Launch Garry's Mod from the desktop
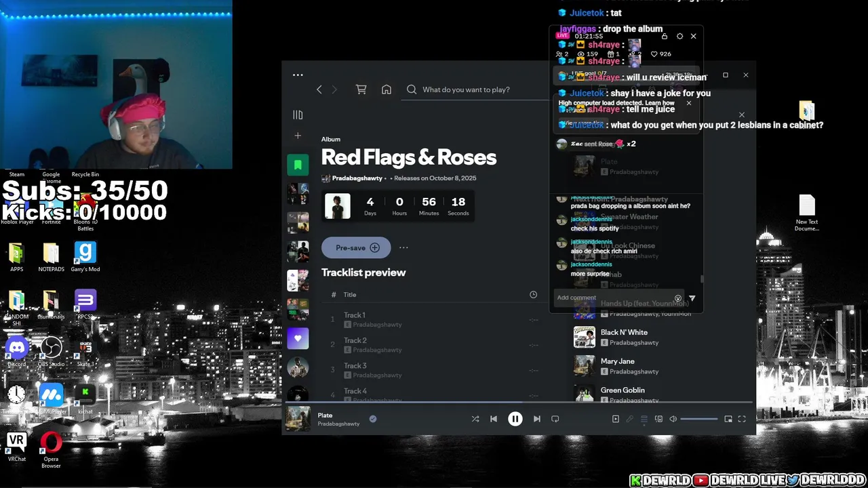The width and height of the screenshot is (868, 488). [85, 256]
